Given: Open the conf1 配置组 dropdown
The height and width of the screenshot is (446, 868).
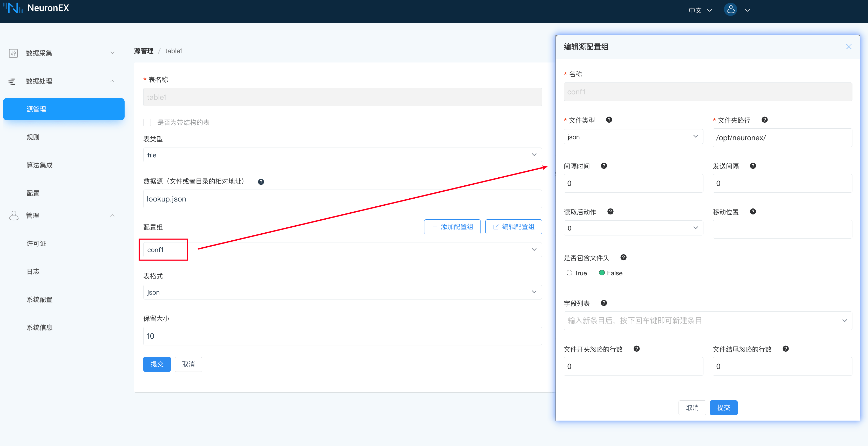Looking at the screenshot, I should pos(342,250).
